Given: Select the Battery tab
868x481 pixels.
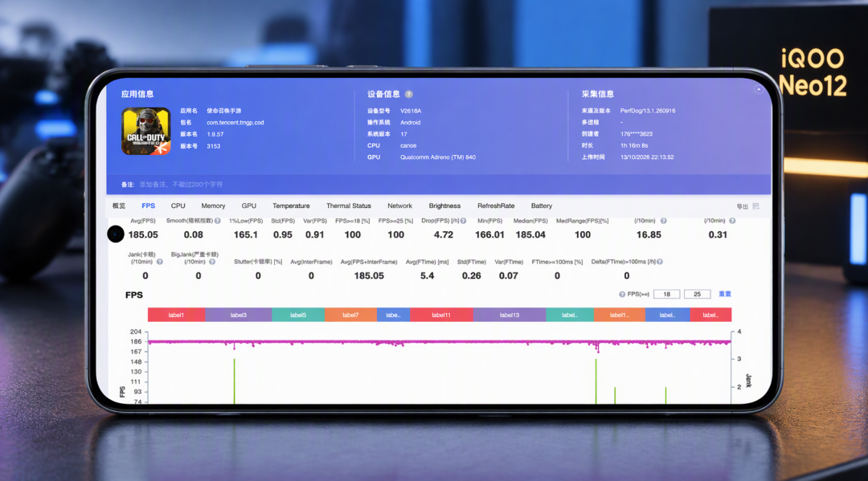Looking at the screenshot, I should coord(542,206).
